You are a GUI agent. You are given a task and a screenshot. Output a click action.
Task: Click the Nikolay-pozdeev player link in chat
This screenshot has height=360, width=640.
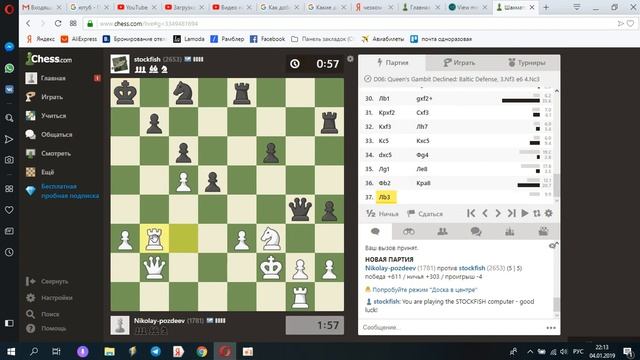pos(390,268)
